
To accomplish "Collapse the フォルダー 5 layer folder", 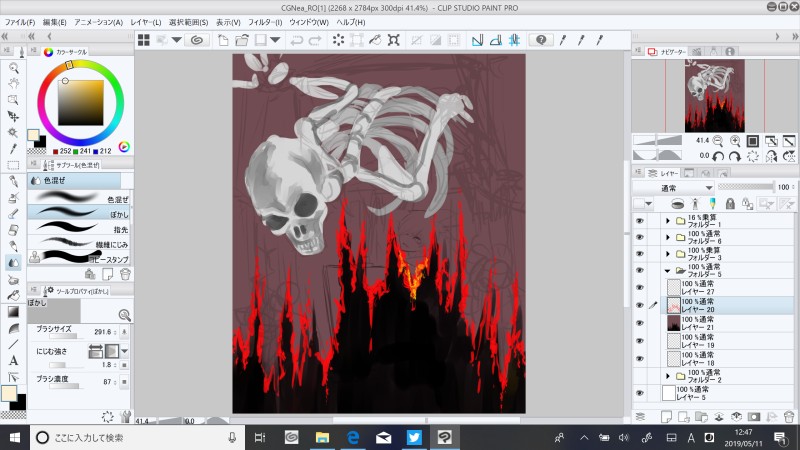I will click(x=667, y=270).
